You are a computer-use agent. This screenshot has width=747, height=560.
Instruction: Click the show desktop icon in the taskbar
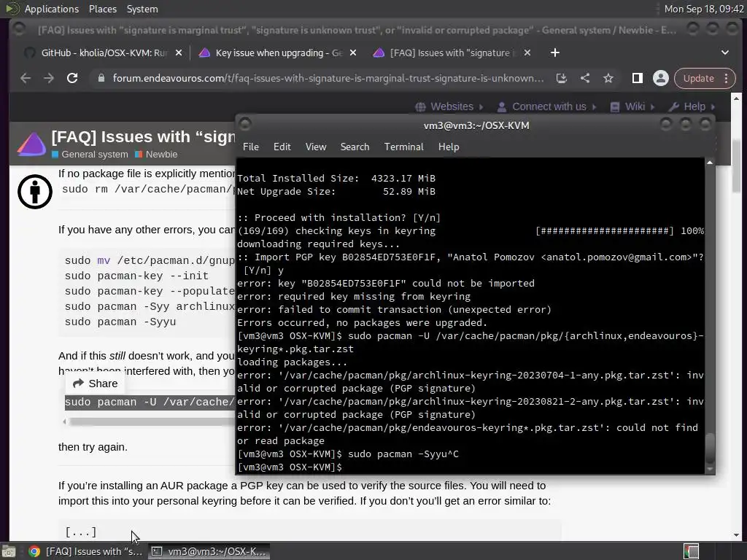coord(9,551)
